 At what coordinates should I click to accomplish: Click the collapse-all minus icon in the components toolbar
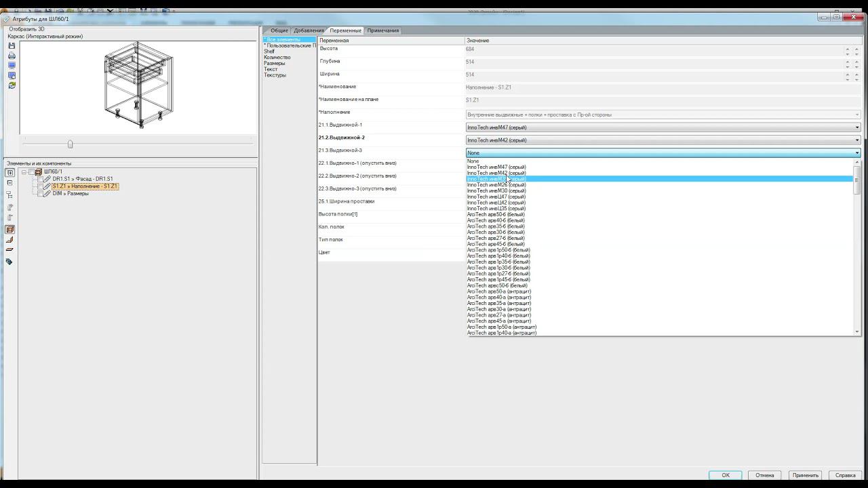[x=10, y=183]
